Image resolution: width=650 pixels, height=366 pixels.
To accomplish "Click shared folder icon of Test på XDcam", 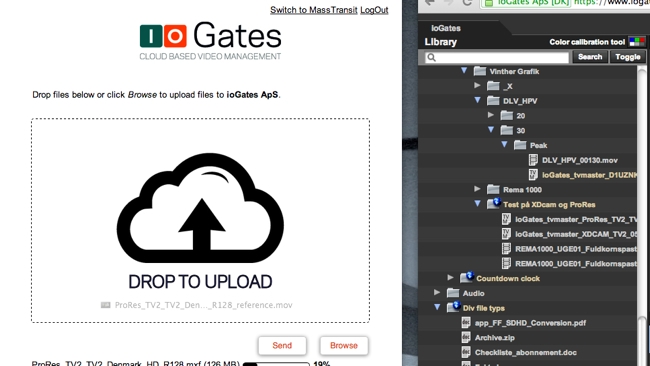I will (494, 204).
